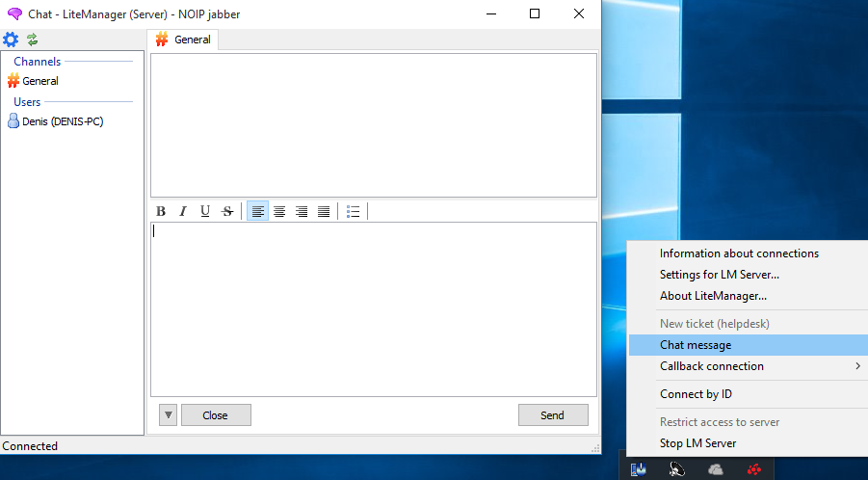868x480 pixels.
Task: Click inside the message input box
Action: point(374,309)
